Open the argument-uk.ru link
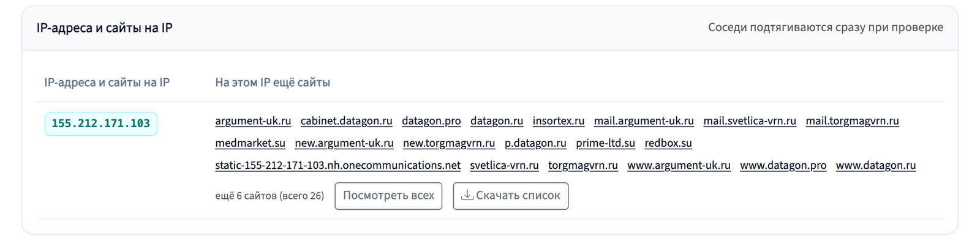 pyautogui.click(x=253, y=121)
